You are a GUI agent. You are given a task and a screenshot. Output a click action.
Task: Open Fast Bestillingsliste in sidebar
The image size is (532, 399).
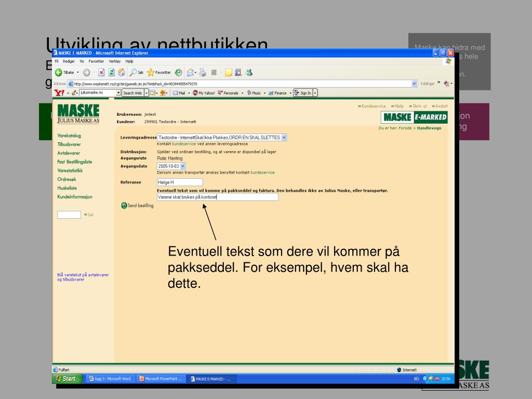click(75, 162)
